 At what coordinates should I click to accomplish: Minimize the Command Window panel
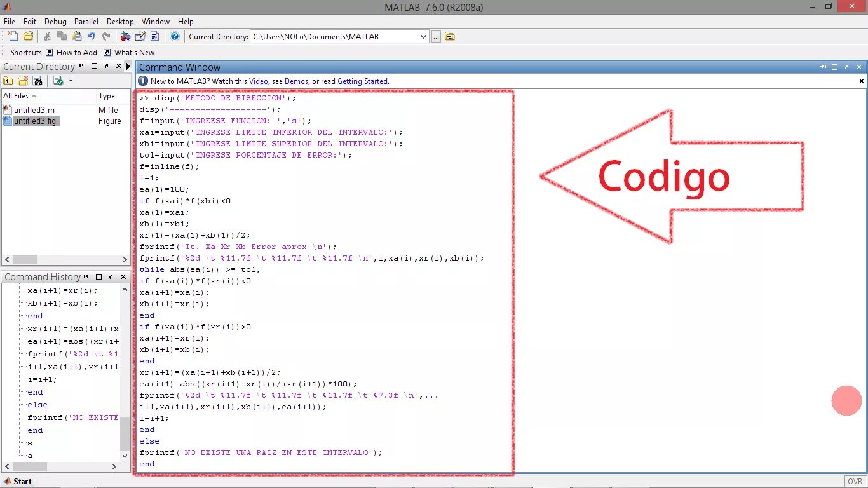[x=824, y=67]
